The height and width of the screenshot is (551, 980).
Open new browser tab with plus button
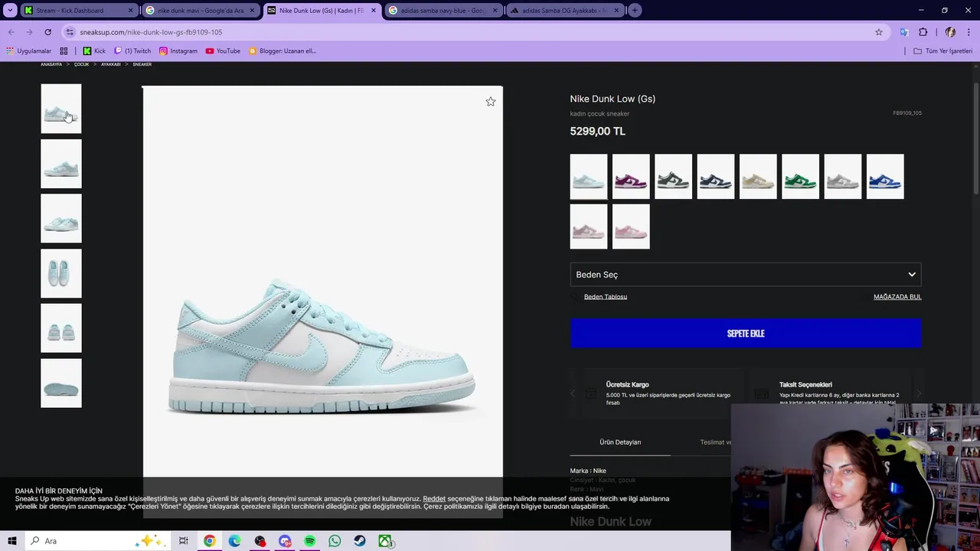(635, 11)
